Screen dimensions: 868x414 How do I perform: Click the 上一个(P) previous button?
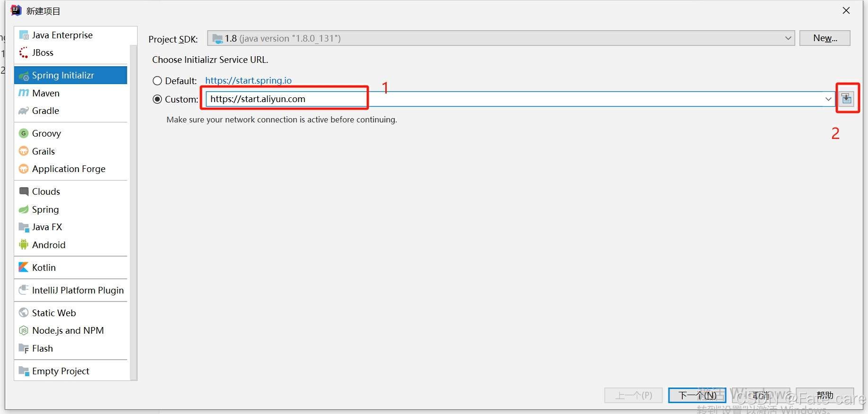point(634,396)
